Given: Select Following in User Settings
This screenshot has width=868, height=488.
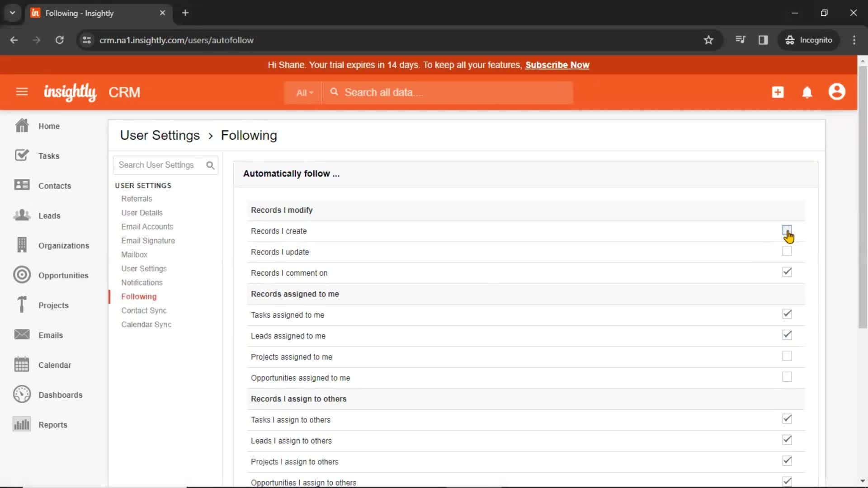Looking at the screenshot, I should [x=138, y=296].
